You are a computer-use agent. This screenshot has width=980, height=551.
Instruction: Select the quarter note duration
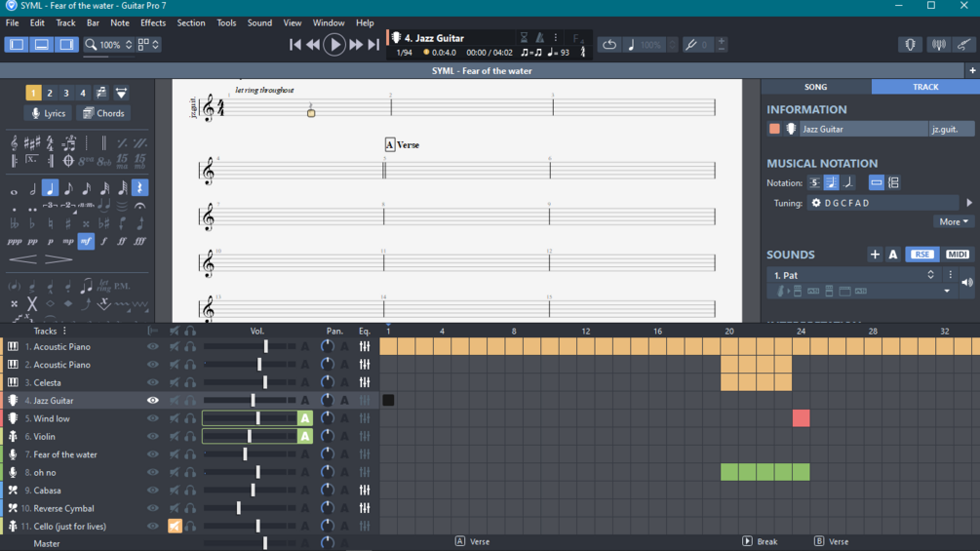tap(50, 188)
